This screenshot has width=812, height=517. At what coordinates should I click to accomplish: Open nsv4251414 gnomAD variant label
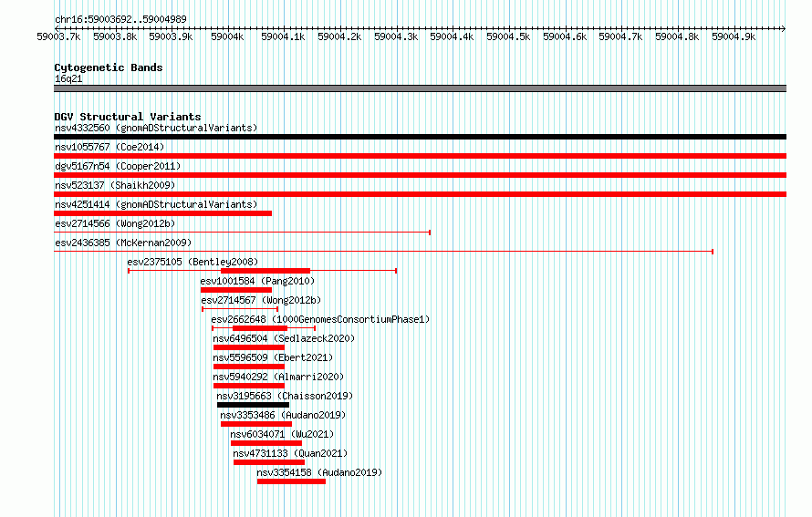(156, 204)
